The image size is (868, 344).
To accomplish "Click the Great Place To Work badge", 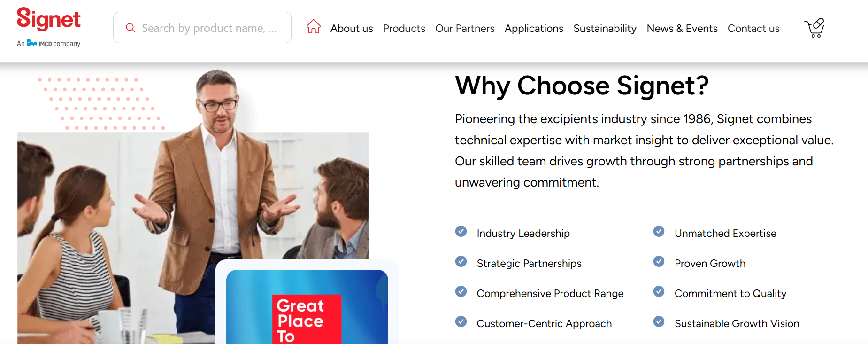I will 307,310.
